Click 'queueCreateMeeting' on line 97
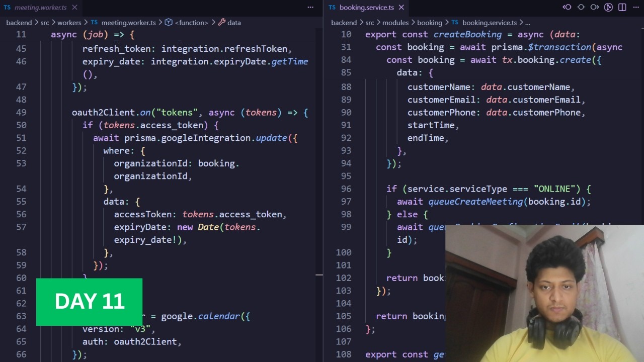The width and height of the screenshot is (644, 362). pos(475,202)
